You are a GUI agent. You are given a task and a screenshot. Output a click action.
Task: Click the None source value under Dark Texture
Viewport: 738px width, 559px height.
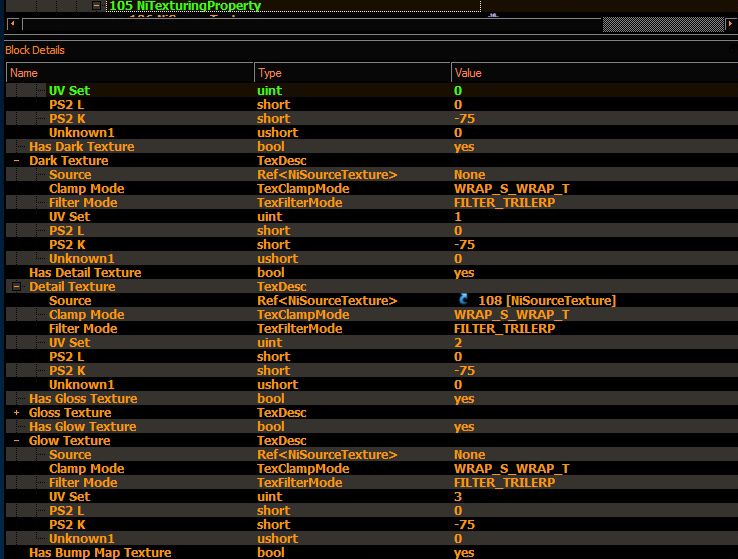[x=469, y=175]
